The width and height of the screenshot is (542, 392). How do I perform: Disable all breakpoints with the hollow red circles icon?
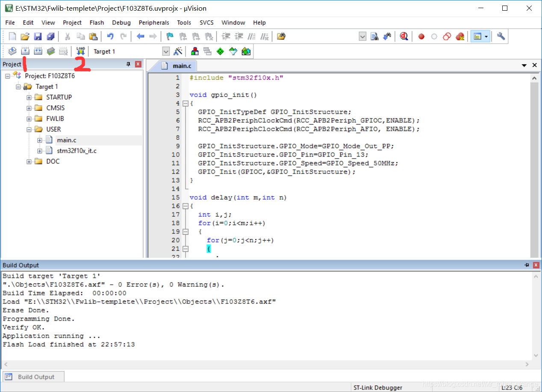click(x=447, y=37)
